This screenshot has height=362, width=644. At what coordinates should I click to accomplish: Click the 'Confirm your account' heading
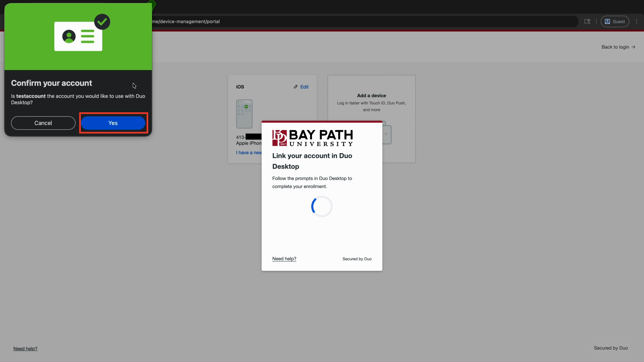coord(51,83)
